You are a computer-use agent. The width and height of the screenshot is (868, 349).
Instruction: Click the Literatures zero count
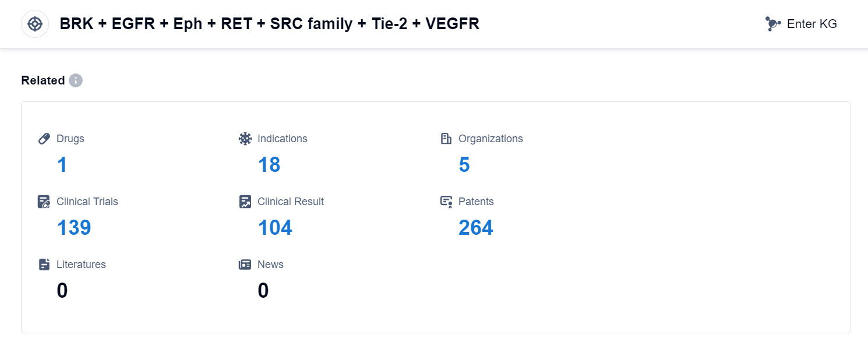[62, 291]
